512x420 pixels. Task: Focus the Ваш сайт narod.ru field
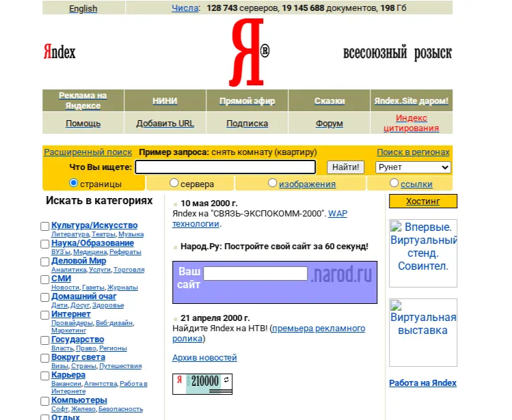[256, 273]
